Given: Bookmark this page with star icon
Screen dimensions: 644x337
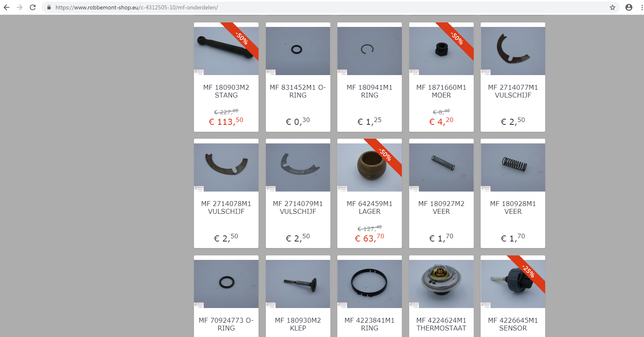Looking at the screenshot, I should (613, 7).
